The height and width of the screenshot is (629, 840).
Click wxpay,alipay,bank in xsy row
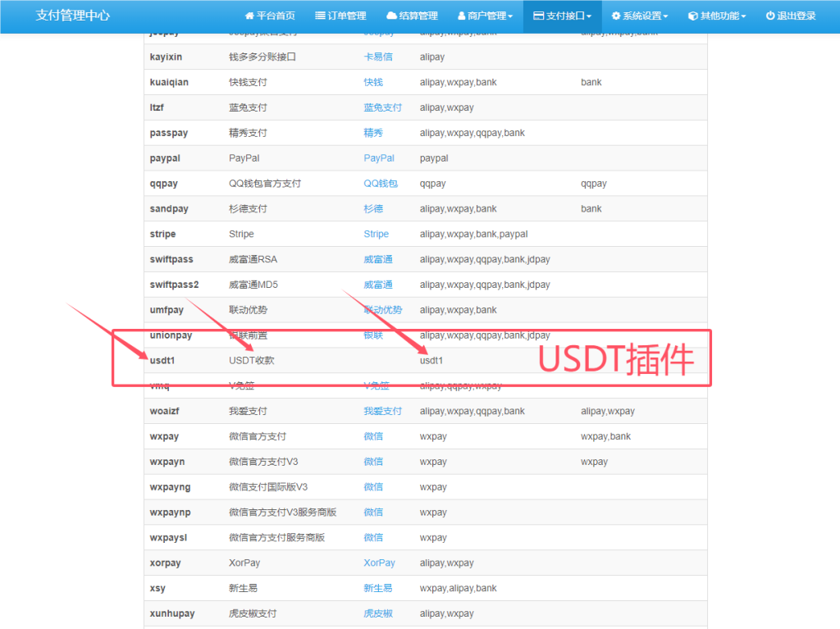[458, 588]
